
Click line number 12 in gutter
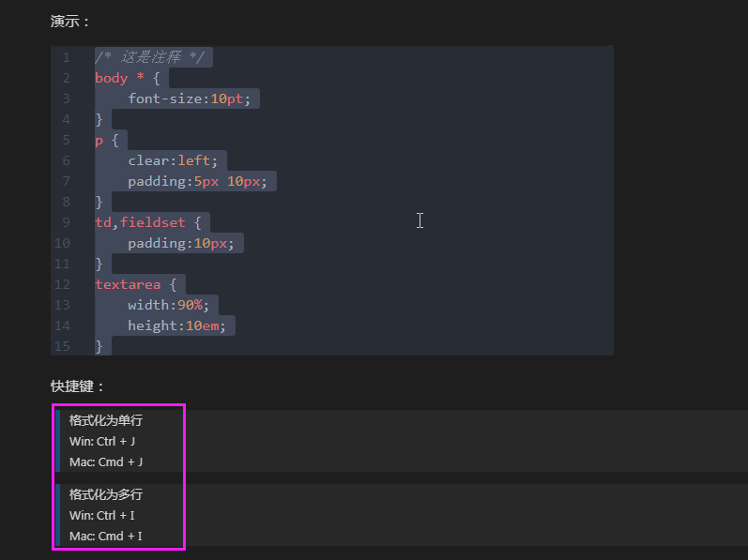point(62,284)
